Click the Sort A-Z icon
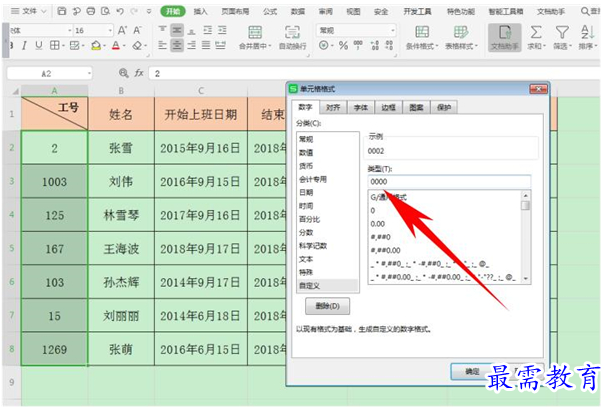609x409 pixels. 587,32
